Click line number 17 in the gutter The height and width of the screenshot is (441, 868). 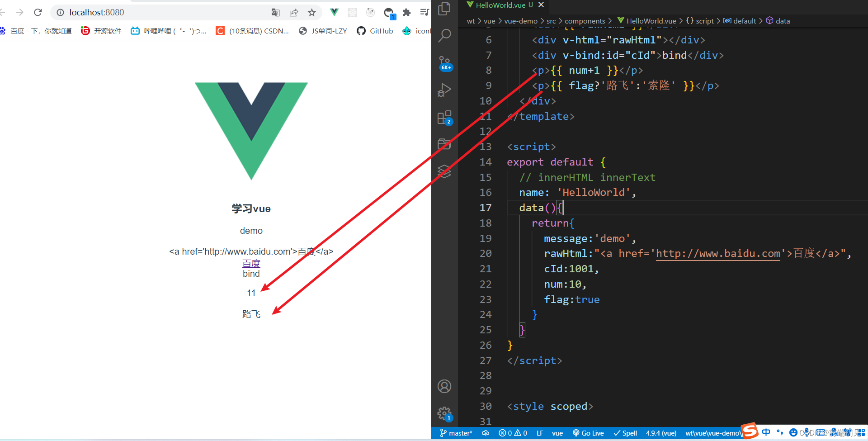(486, 208)
